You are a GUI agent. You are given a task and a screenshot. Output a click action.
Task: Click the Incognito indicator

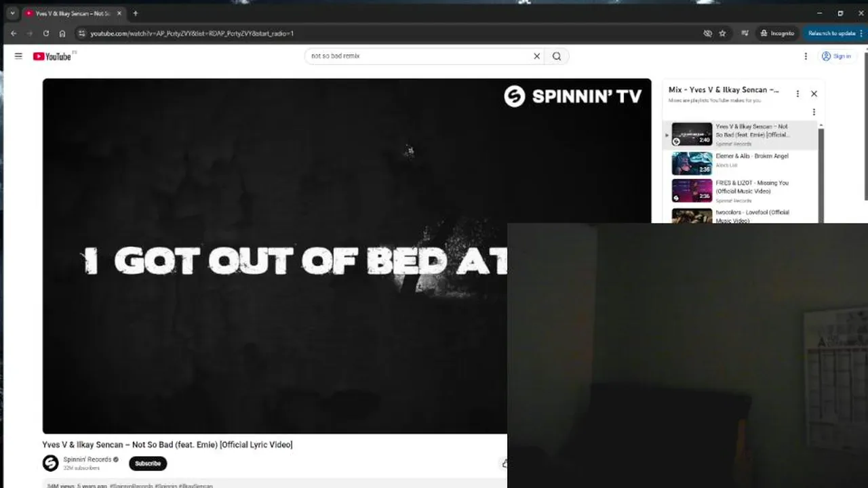(777, 33)
